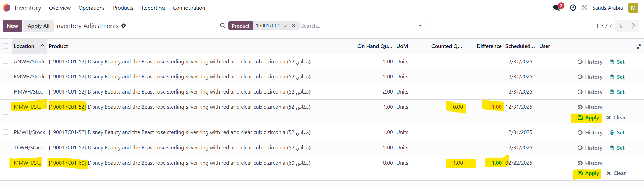Go to next page arrow

coord(633,26)
